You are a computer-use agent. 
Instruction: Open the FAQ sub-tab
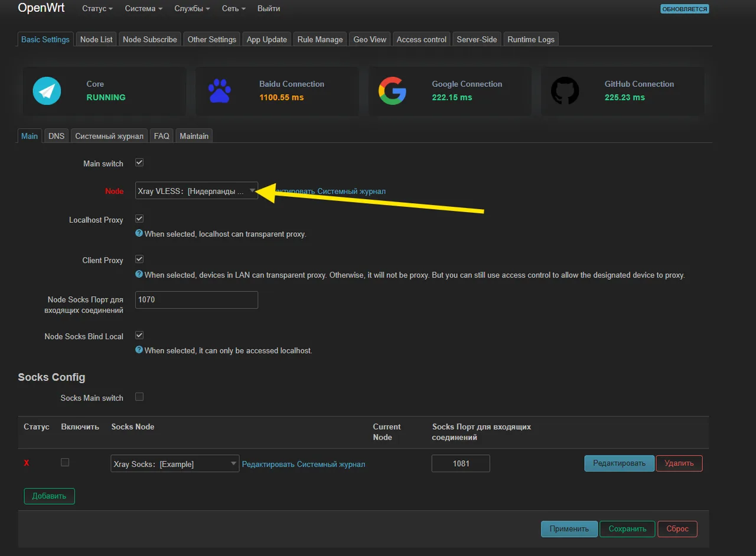[x=162, y=136]
